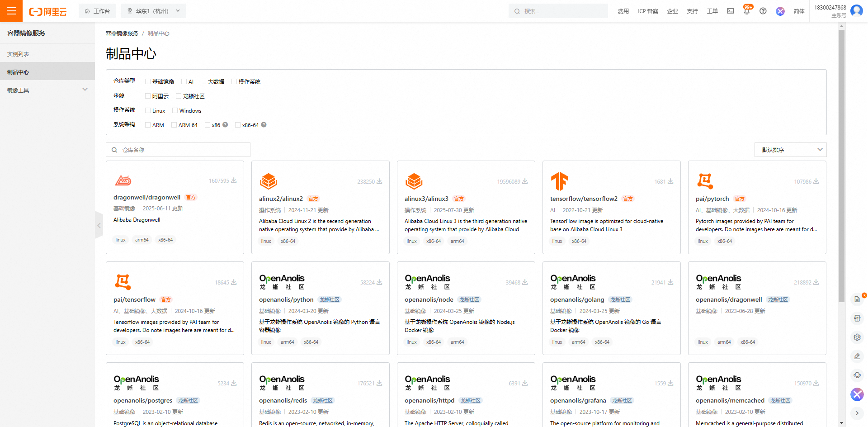This screenshot has width=868, height=427.
Task: Open the edit feedback pencil icon
Action: [857, 356]
